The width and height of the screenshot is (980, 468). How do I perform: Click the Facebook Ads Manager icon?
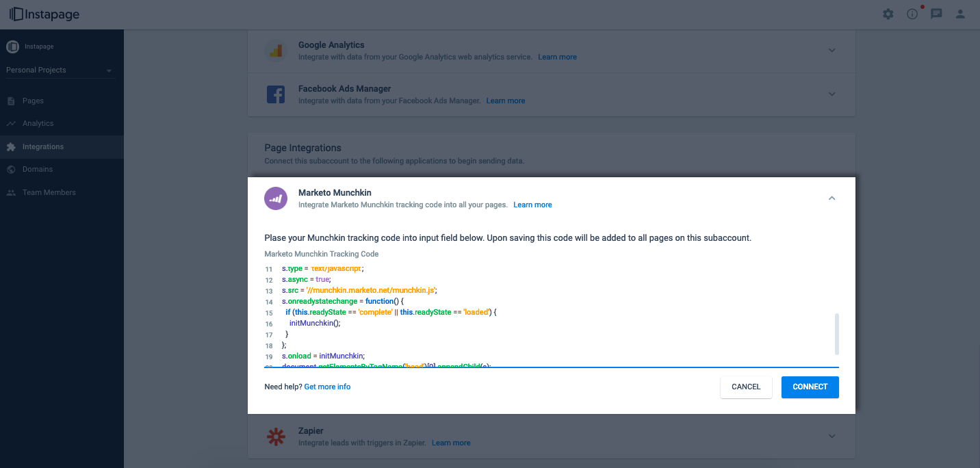[276, 94]
